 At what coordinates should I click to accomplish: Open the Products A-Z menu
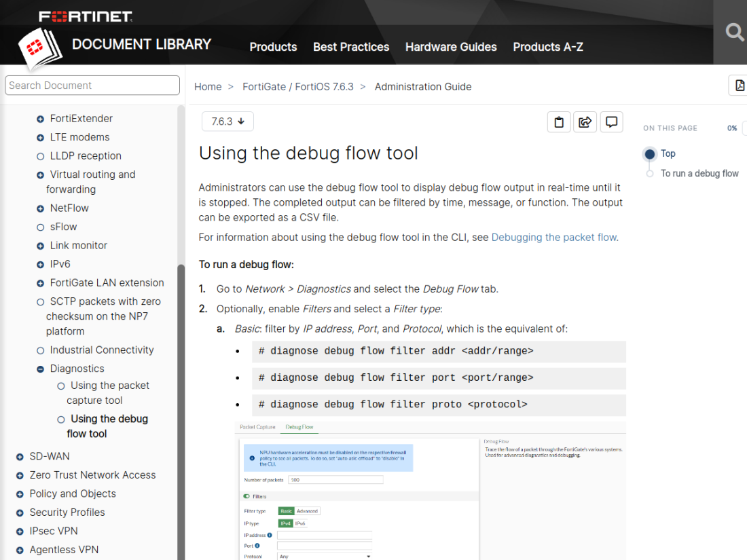point(548,47)
